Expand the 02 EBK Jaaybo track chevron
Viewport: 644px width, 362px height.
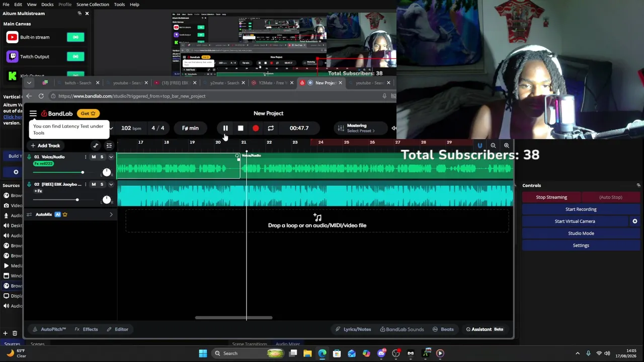[x=111, y=185]
